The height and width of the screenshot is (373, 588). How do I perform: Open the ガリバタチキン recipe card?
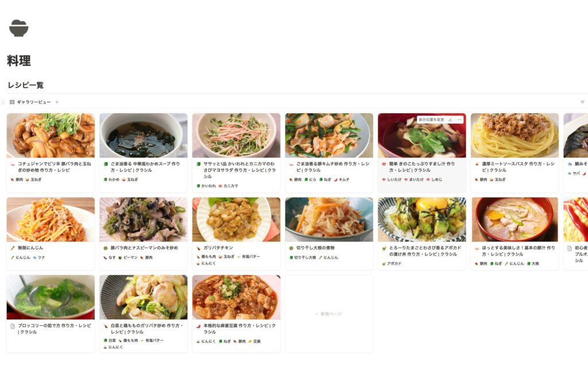[x=236, y=233]
